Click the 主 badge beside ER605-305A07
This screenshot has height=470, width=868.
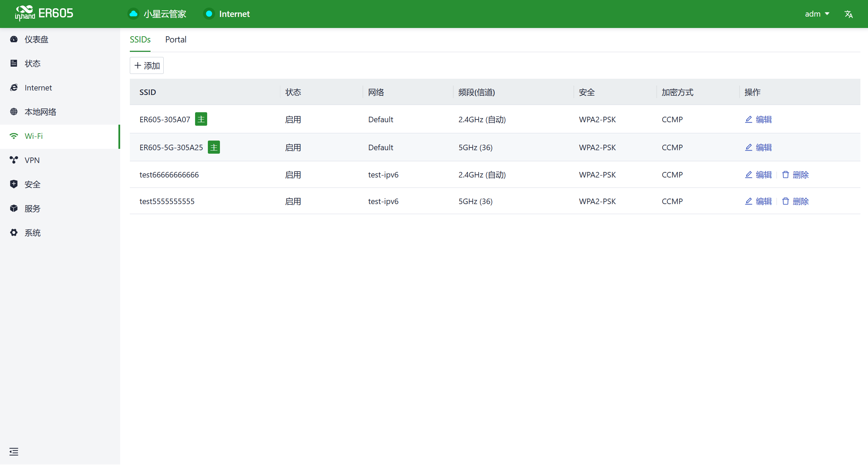pyautogui.click(x=201, y=119)
